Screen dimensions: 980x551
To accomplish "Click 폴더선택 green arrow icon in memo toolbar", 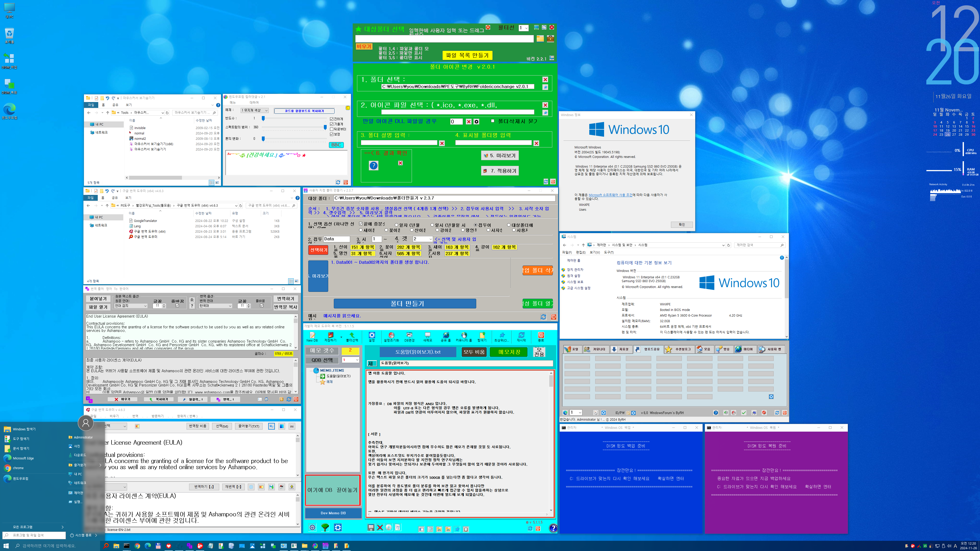I will click(x=352, y=337).
